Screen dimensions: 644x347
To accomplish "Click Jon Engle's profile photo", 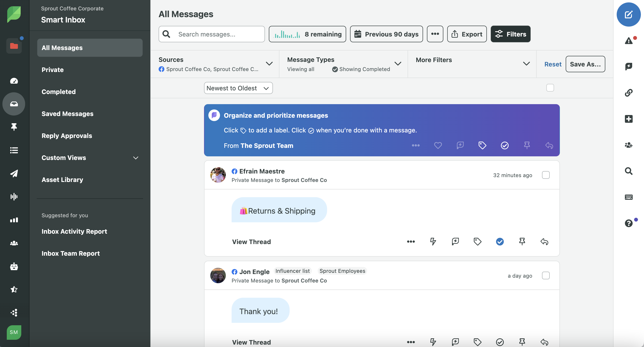I will pos(218,275).
